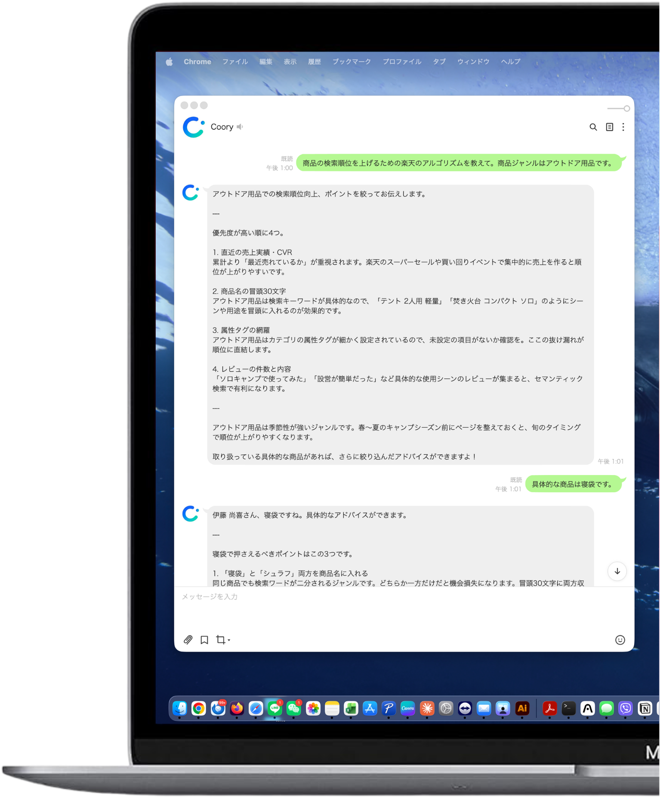The width and height of the screenshot is (660, 812).
Task: Click Coory avatar beside 伊藤 尚喜さん reply
Action: point(191,513)
